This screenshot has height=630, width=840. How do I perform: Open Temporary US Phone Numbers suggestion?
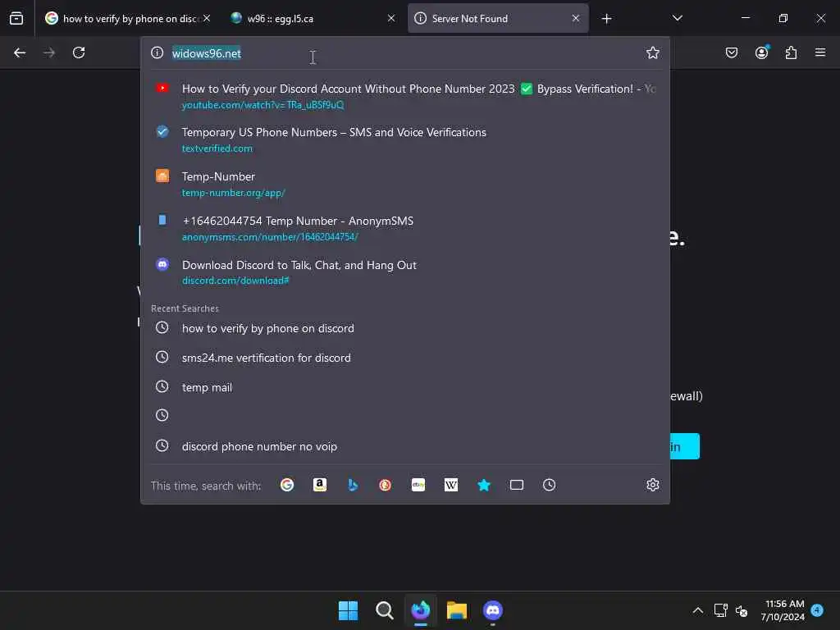coord(405,139)
